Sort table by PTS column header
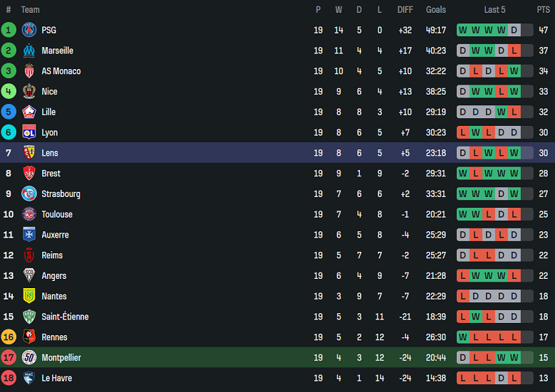This screenshot has width=555, height=392. tap(543, 9)
